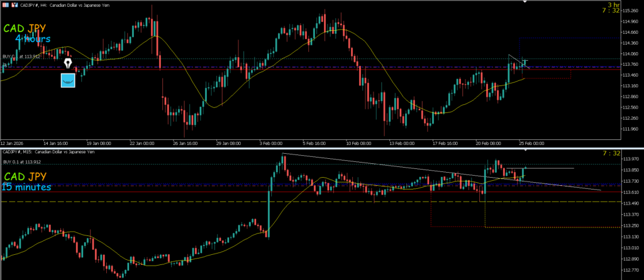This screenshot has width=644, height=280.
Task: Click the white pen nib icon on H4 chart
Action: pos(68,63)
